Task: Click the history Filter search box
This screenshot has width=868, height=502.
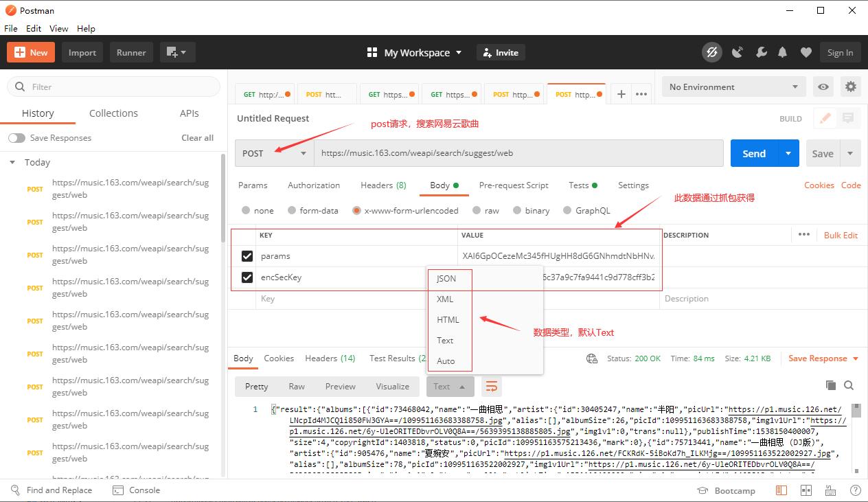Action: click(x=114, y=87)
